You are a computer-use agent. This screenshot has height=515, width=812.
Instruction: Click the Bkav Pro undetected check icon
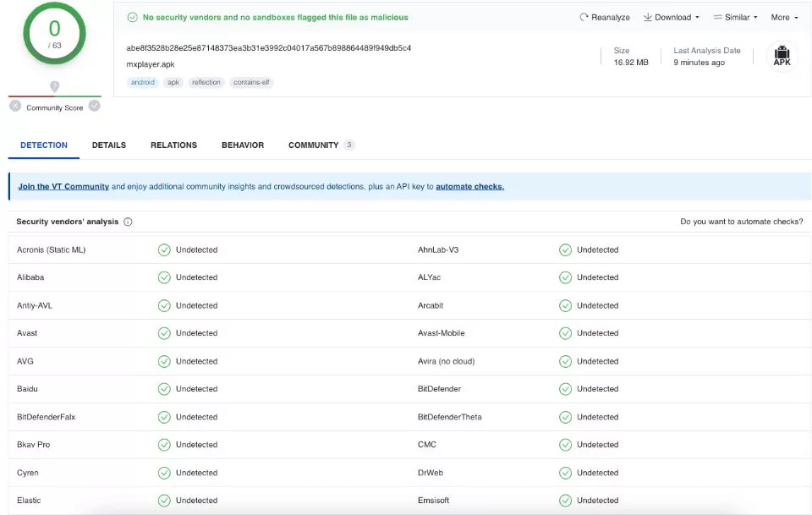pyautogui.click(x=164, y=445)
